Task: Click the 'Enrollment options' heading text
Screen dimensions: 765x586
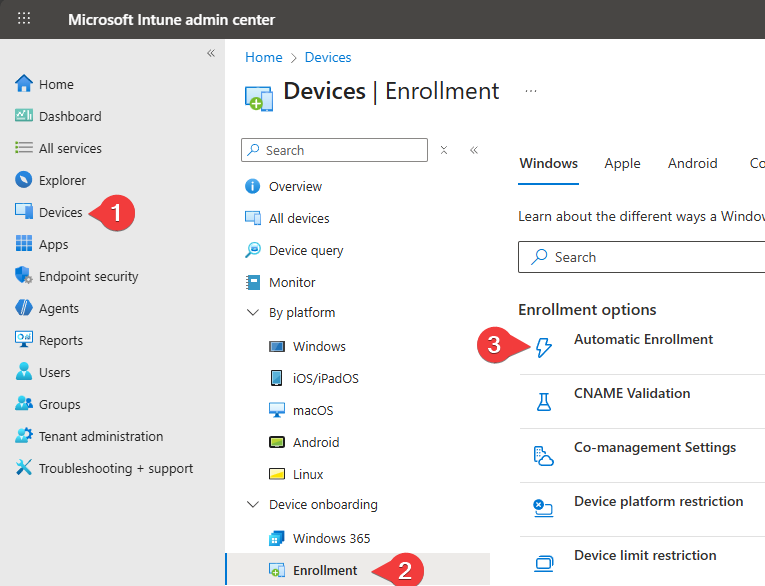Action: (x=587, y=310)
